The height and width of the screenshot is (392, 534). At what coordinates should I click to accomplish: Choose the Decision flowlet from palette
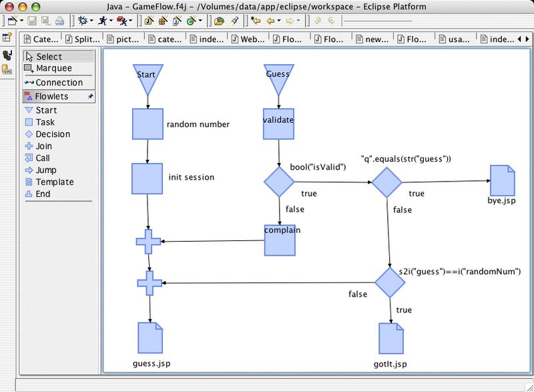click(52, 134)
